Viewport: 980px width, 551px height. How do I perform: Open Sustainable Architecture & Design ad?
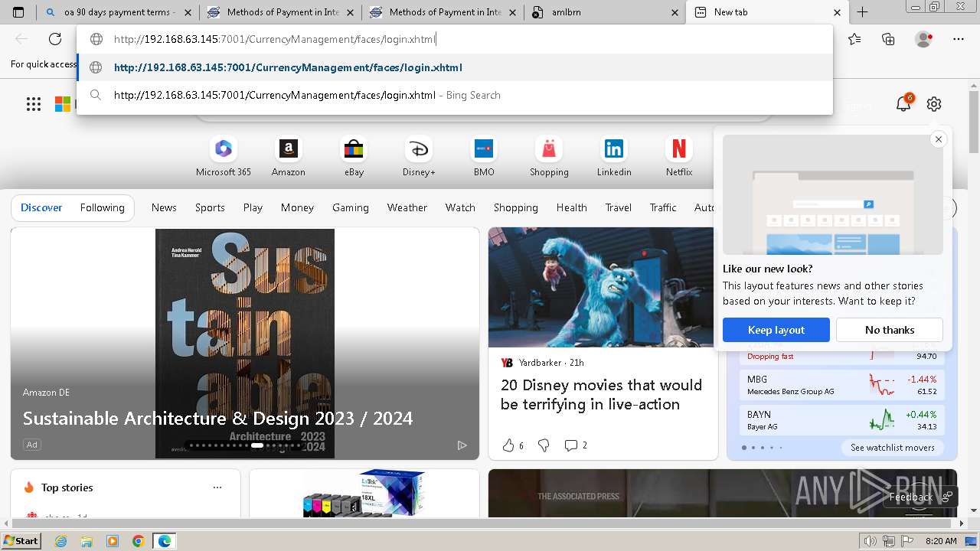pos(217,418)
